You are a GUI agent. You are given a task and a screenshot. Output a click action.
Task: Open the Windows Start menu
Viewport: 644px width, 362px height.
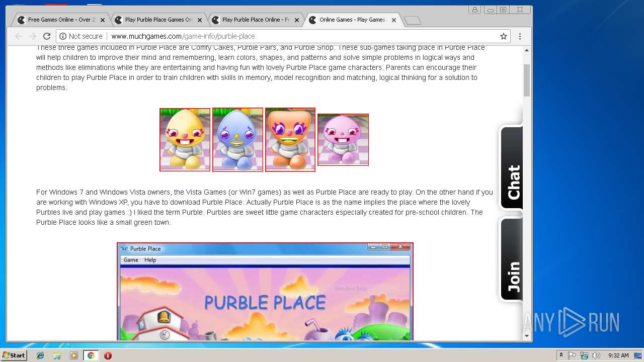tap(14, 355)
